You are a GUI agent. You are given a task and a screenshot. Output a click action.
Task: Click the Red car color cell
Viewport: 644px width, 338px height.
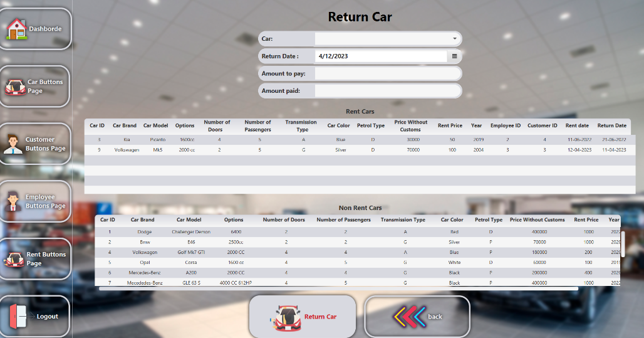(454, 232)
